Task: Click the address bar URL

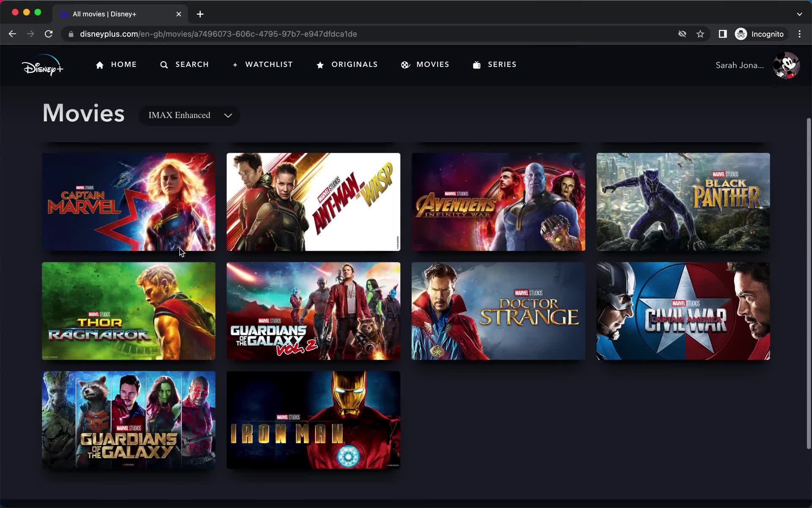Action: tap(218, 34)
